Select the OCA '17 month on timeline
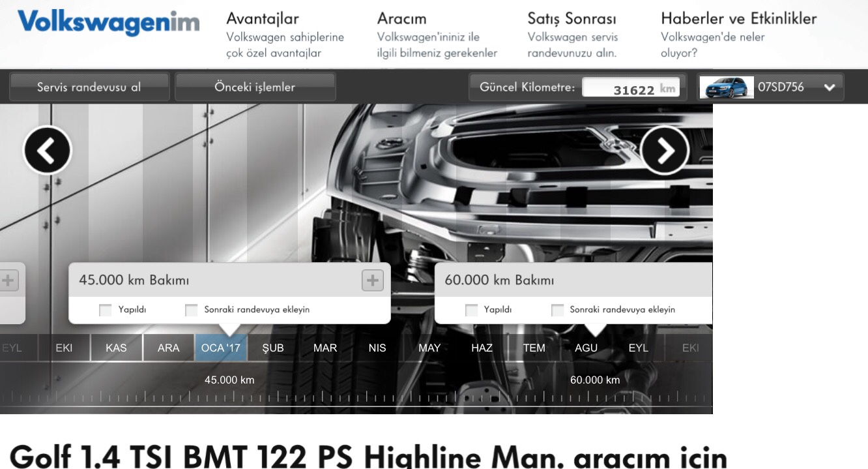 point(221,348)
